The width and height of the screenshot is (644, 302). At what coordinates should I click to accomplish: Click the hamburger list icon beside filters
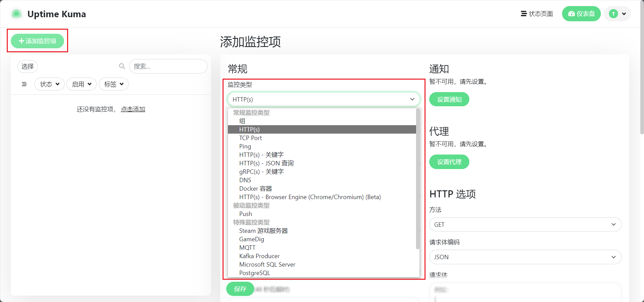(24, 84)
